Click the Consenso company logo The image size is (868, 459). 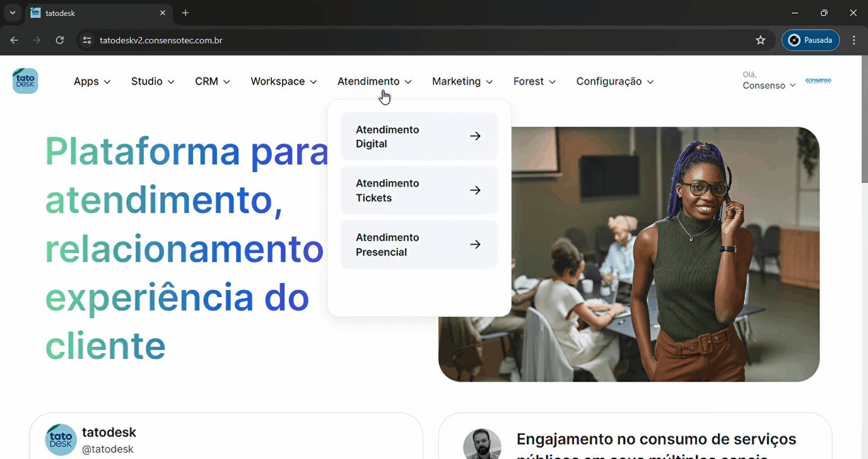point(818,81)
